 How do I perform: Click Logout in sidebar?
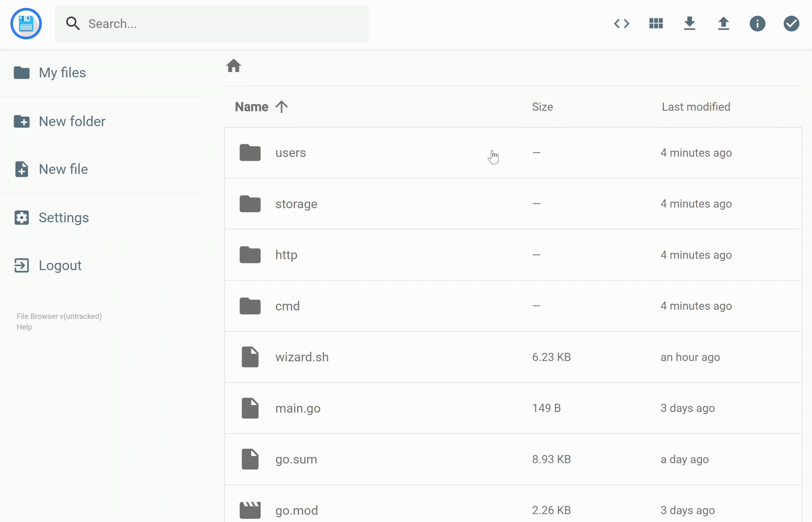[x=60, y=265]
